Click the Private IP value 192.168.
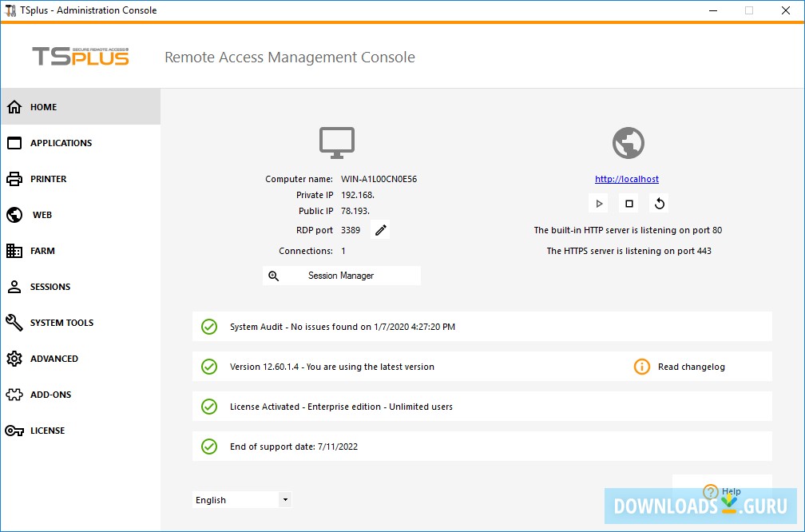The image size is (805, 532). [358, 195]
